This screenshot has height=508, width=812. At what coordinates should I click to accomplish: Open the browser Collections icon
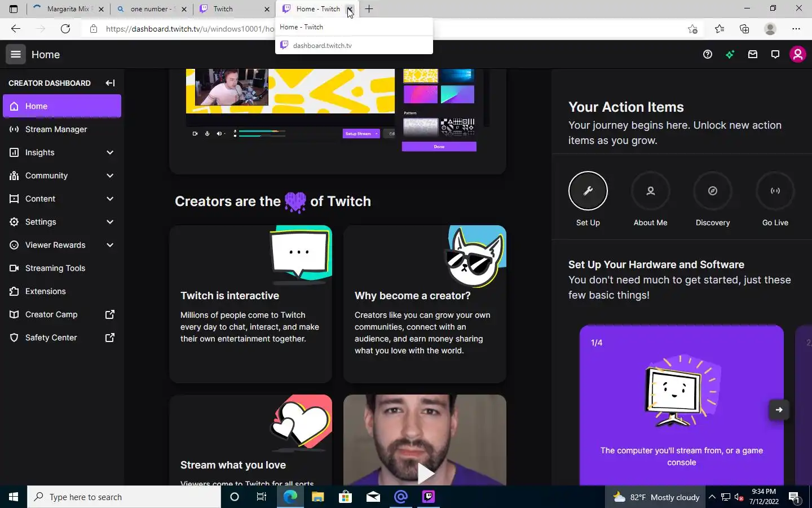pyautogui.click(x=744, y=29)
